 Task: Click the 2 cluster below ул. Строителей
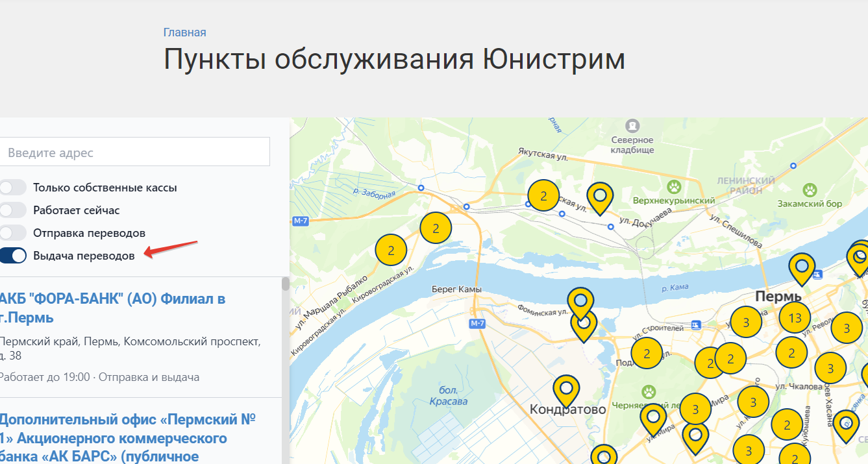647,353
